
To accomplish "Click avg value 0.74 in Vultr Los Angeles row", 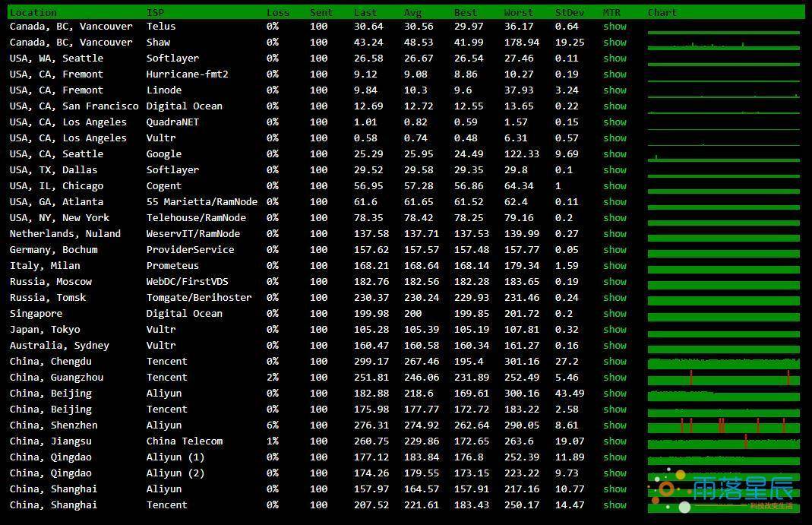I will point(415,138).
